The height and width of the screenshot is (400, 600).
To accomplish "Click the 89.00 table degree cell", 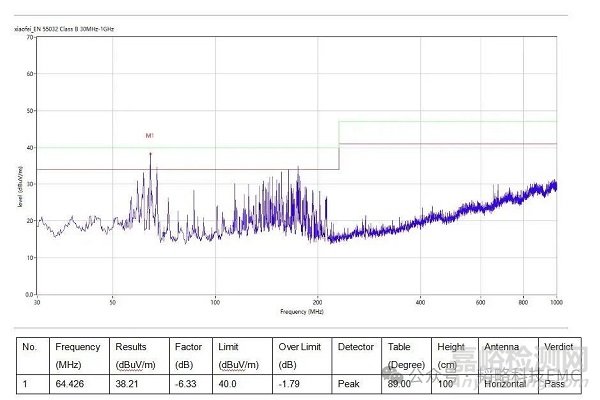I will coord(402,383).
